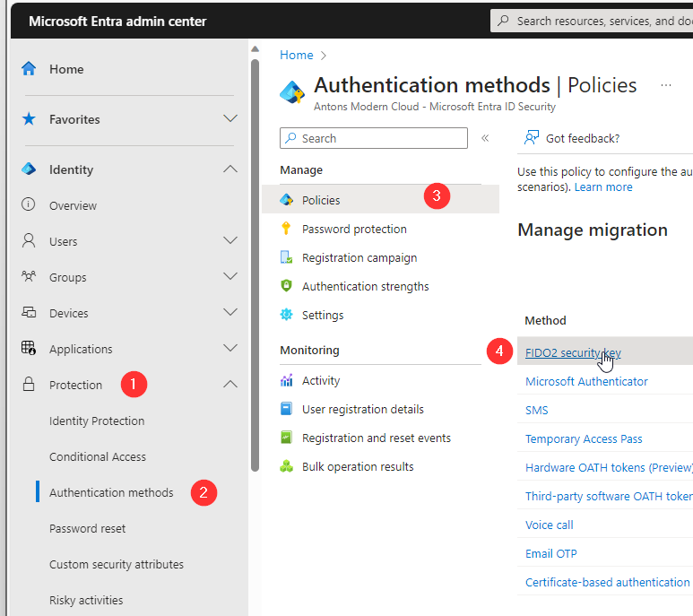
Task: Expand the Groups submenu chevron
Action: pyautogui.click(x=230, y=276)
